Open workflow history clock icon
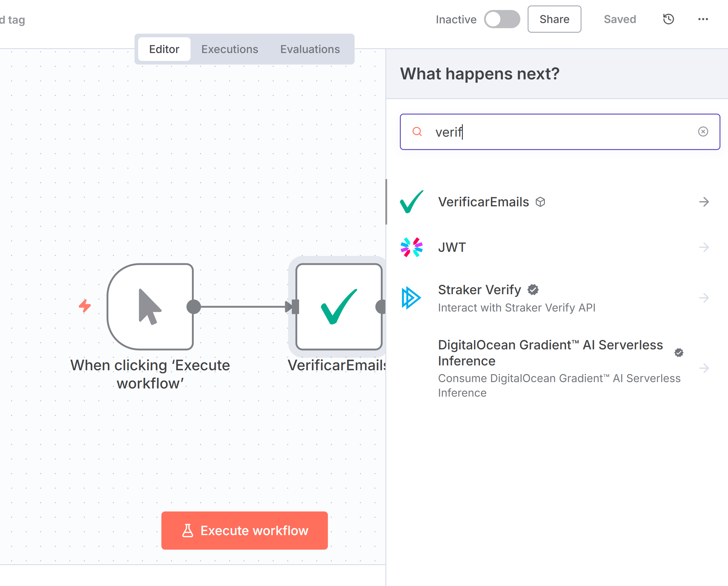 click(668, 19)
